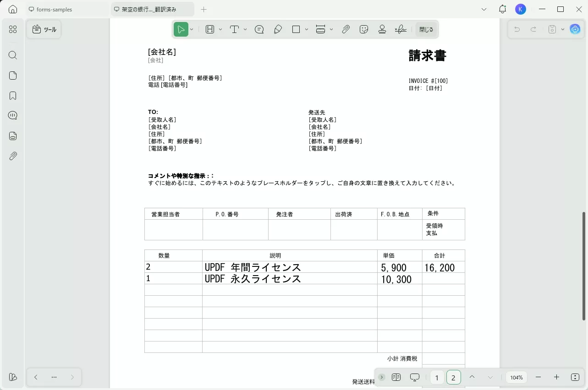The image size is (588, 390).
Task: Open the ツール menu
Action: [x=44, y=29]
